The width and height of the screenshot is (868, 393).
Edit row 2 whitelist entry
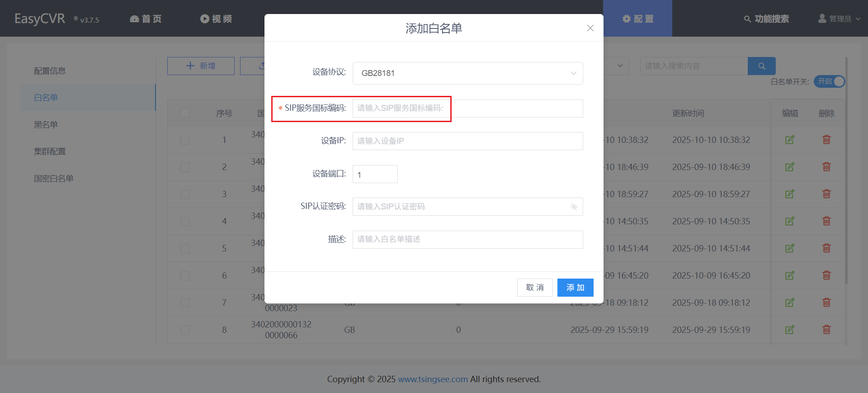click(790, 167)
